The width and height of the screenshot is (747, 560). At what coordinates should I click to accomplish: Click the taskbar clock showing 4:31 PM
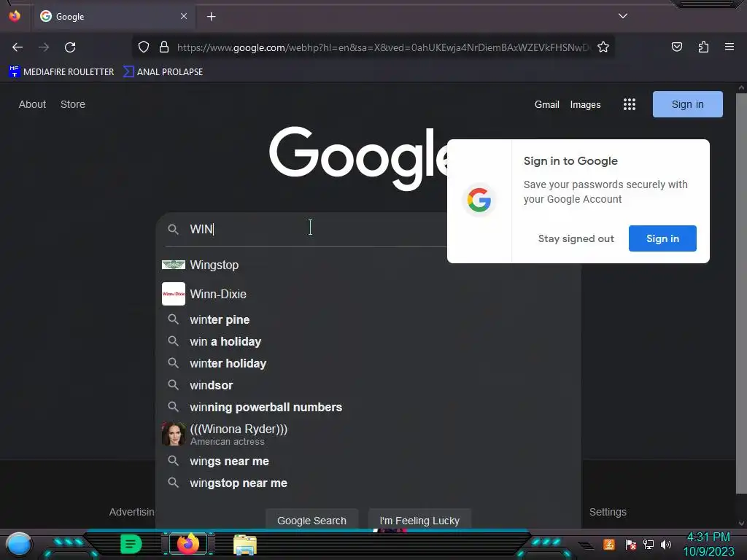click(x=708, y=544)
